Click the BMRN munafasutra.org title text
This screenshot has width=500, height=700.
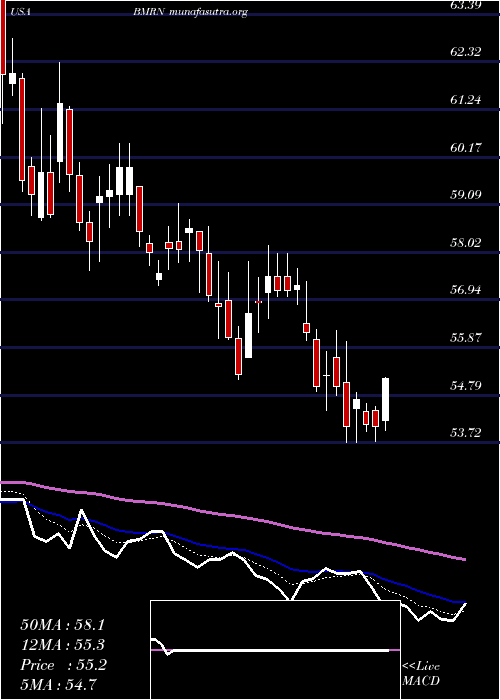tap(190, 12)
